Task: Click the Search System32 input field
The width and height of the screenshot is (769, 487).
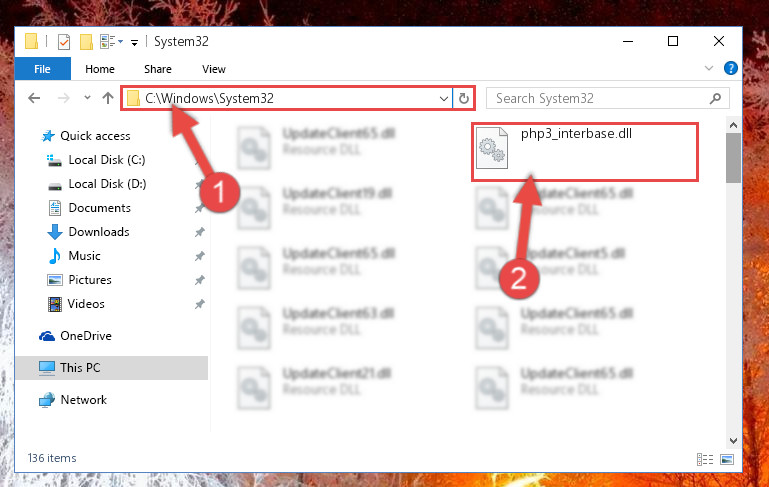Action: [x=598, y=99]
